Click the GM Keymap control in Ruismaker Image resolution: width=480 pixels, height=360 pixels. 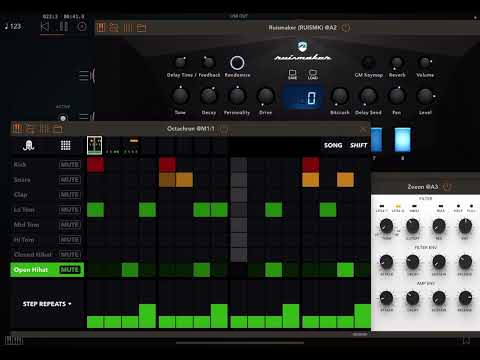click(368, 62)
